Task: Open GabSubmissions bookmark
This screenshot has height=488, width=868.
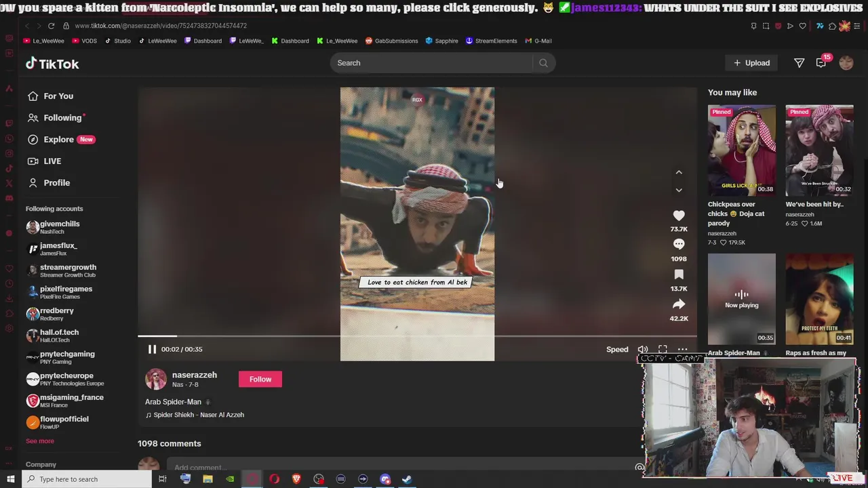Action: pos(392,41)
